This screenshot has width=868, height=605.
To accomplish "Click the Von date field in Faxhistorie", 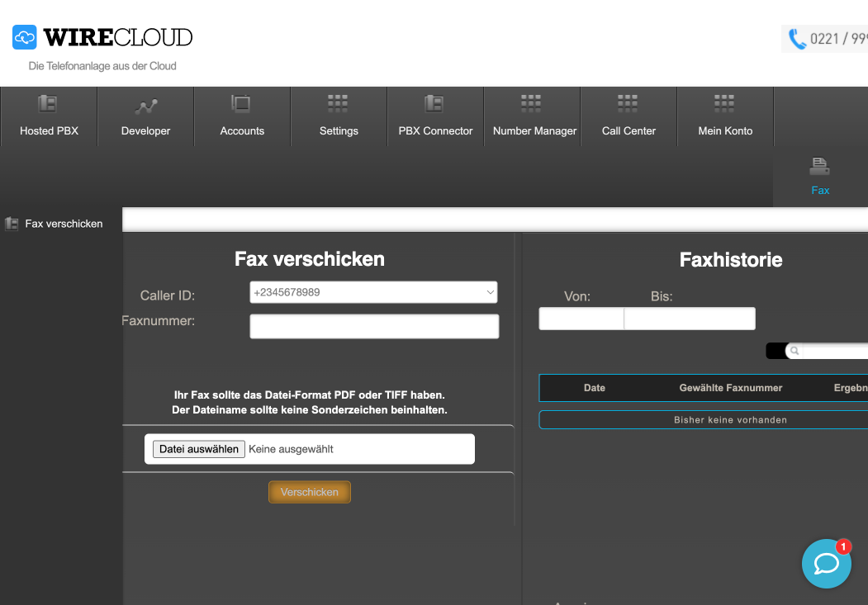I will click(581, 319).
